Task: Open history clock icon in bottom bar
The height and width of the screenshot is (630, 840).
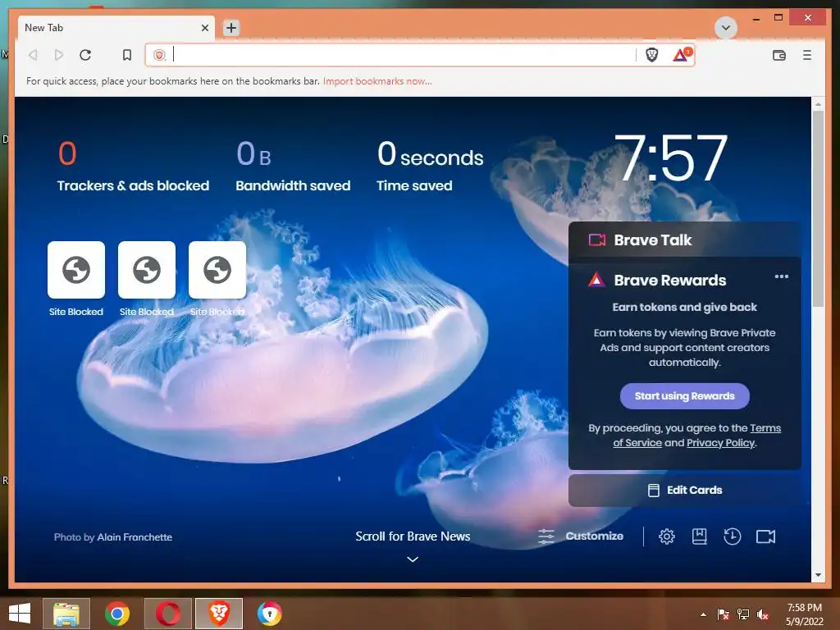Action: tap(732, 536)
